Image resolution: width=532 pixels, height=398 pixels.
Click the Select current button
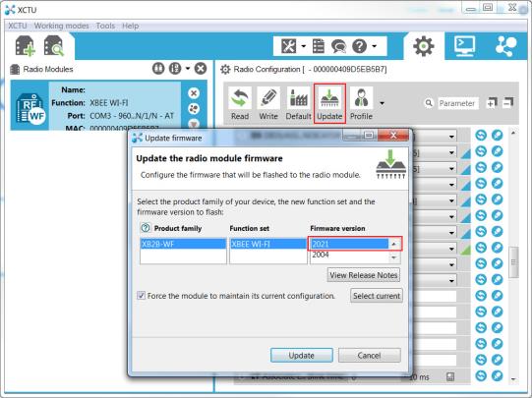[377, 296]
